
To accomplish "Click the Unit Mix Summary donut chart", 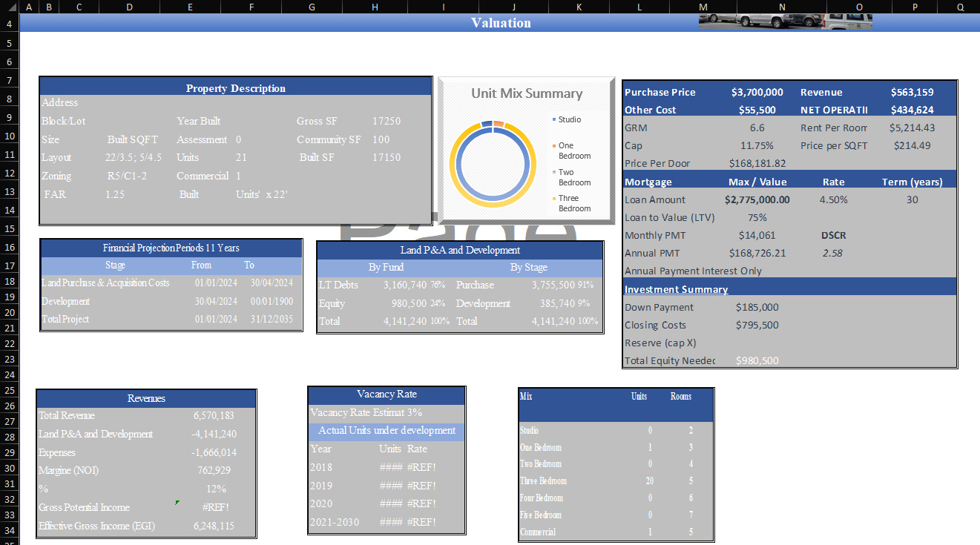I will click(x=493, y=164).
